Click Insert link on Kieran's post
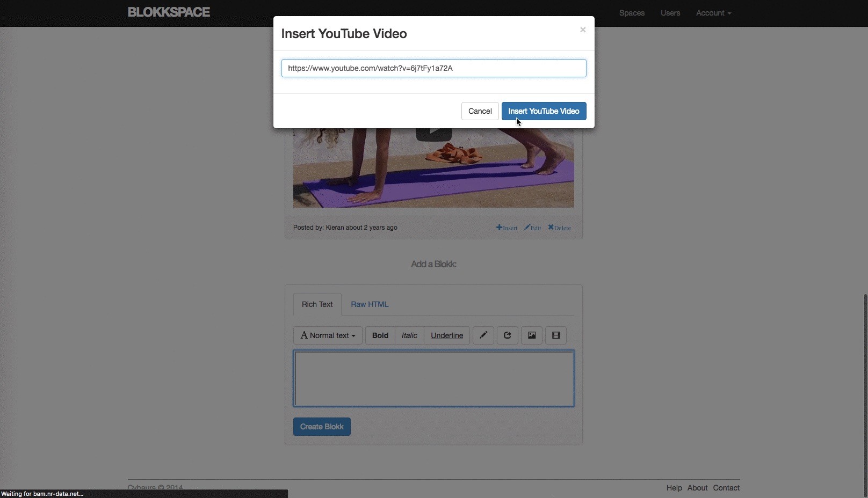Screen dimensions: 868x498 tap(507, 228)
